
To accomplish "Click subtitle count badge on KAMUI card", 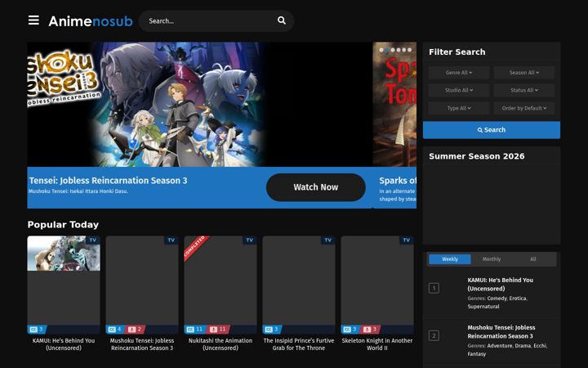I will (37, 330).
